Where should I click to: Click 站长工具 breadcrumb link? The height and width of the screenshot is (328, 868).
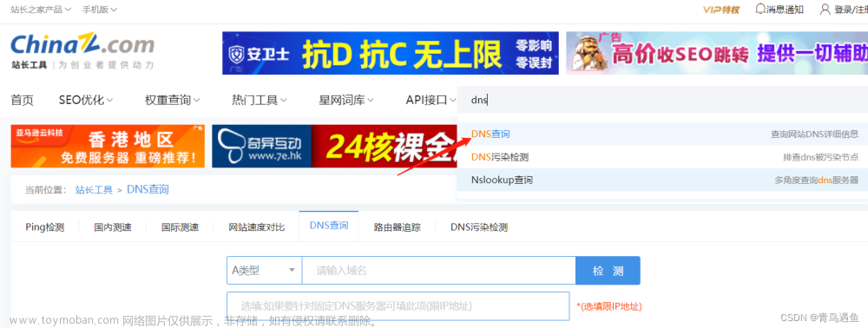pyautogui.click(x=94, y=190)
